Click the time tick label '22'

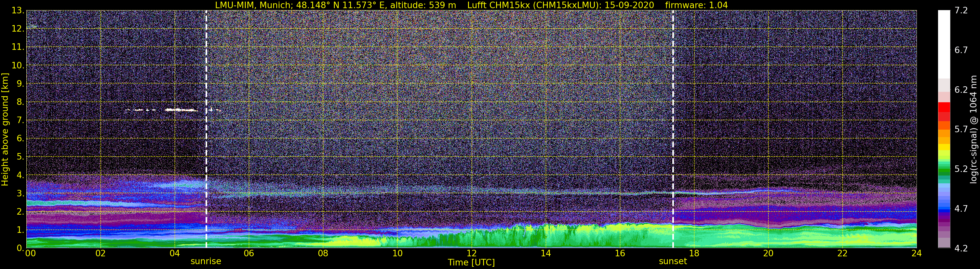click(842, 253)
